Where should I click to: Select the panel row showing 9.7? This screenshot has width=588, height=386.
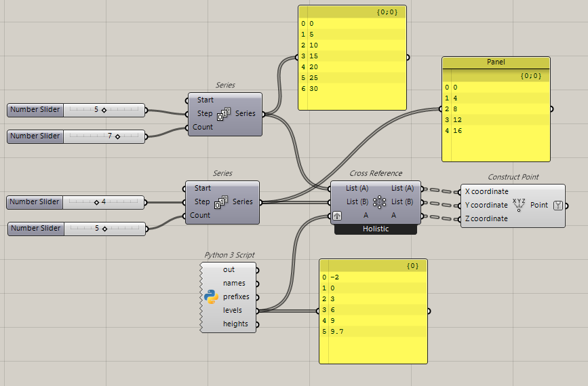tap(373, 332)
